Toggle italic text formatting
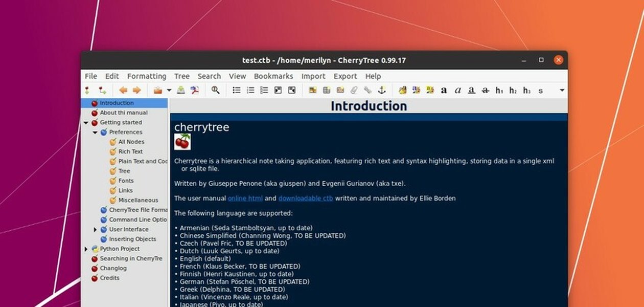The width and height of the screenshot is (644, 307). tap(457, 91)
